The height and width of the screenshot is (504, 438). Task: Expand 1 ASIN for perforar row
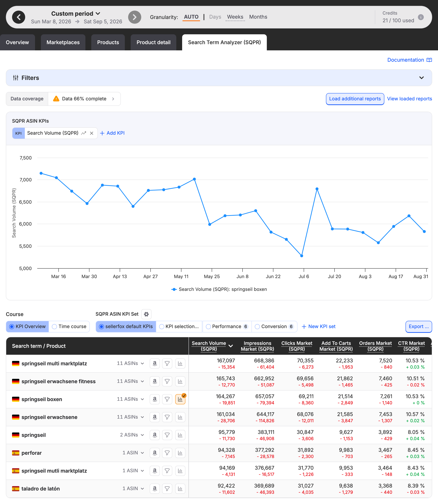coord(133,453)
